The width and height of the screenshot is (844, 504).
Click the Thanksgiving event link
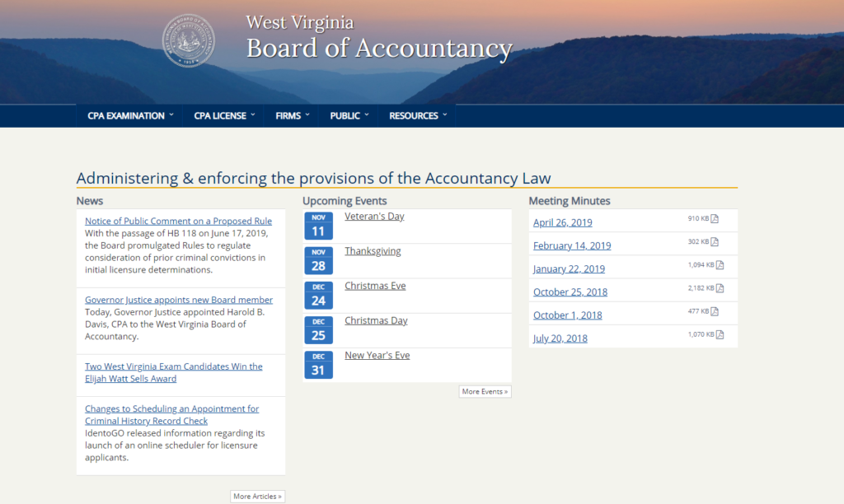coord(373,250)
